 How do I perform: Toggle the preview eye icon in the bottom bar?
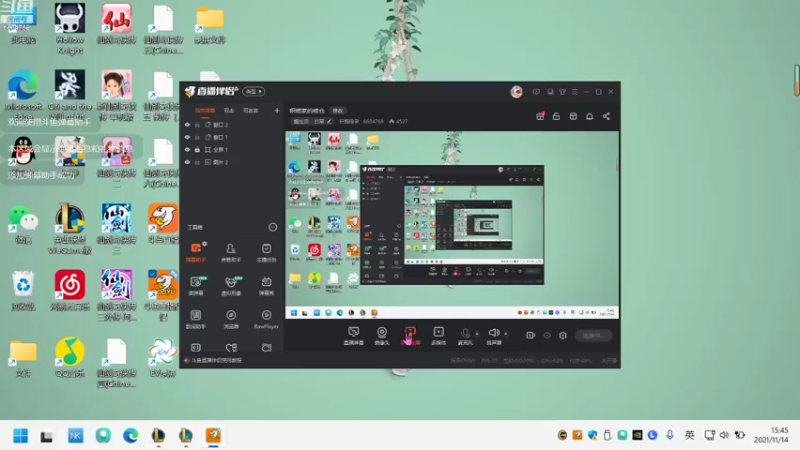coord(547,335)
